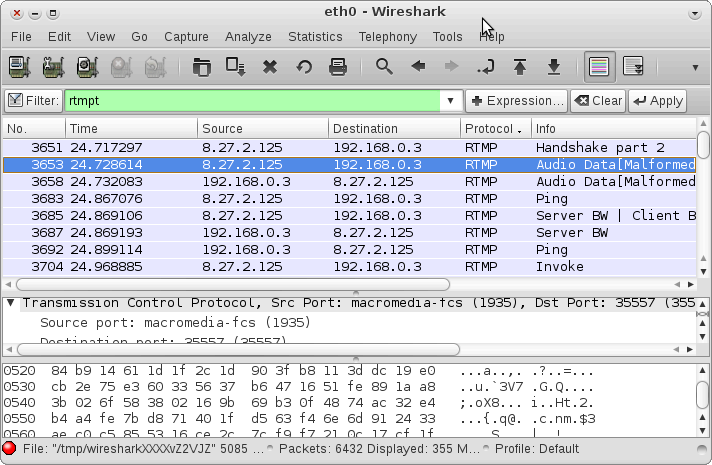This screenshot has height=465, width=712.
Task: Select packet 3687 Server BW row
Action: (349, 232)
